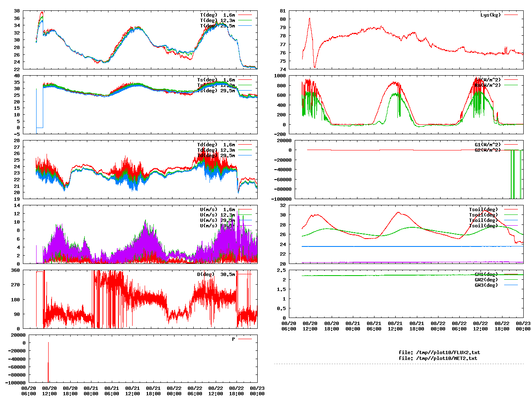Click the red line sample beside 'Lys(kg)'

point(511,15)
